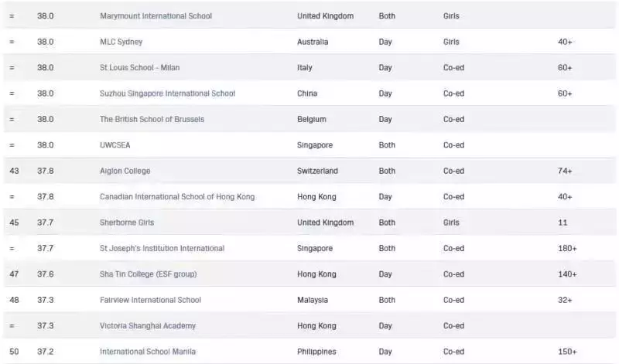Open St Louis School - Milan entry
Viewport: 619px width, 364px height.
139,68
